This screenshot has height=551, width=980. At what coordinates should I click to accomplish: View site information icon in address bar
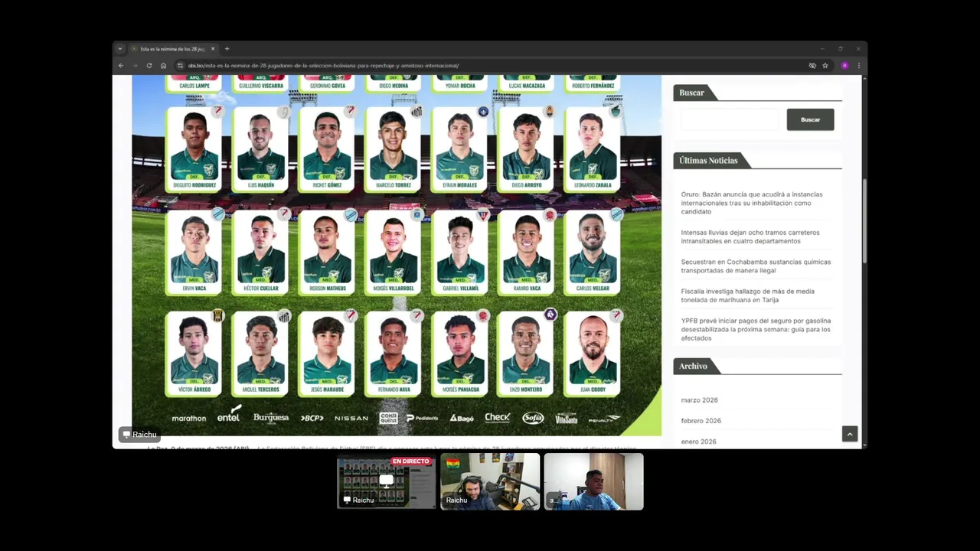180,66
